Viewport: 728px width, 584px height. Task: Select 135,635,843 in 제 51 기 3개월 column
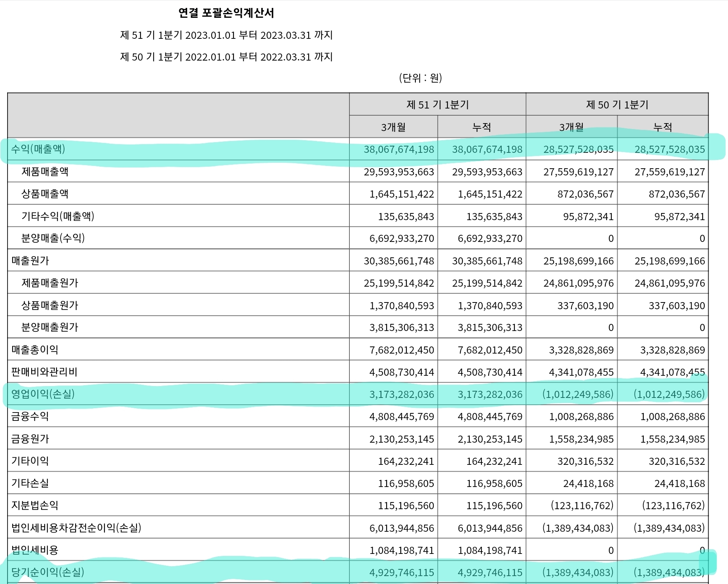click(x=406, y=217)
